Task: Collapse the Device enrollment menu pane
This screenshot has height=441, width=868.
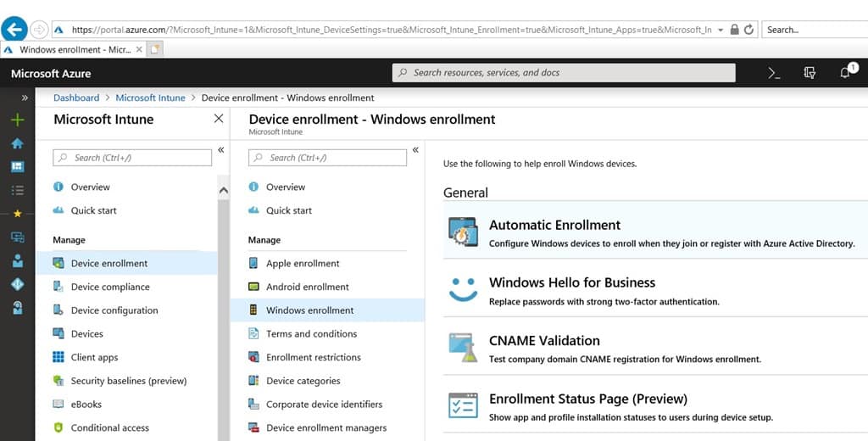Action: (x=415, y=150)
